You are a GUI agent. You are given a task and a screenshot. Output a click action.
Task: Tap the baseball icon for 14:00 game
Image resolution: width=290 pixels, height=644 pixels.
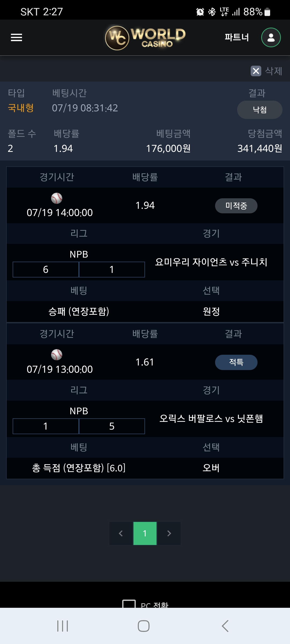[57, 198]
